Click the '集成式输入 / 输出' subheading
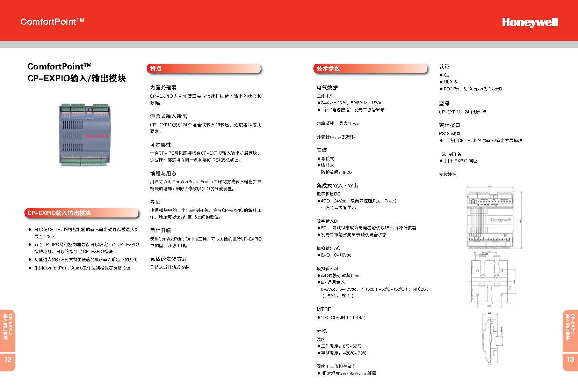 pyautogui.click(x=337, y=186)
